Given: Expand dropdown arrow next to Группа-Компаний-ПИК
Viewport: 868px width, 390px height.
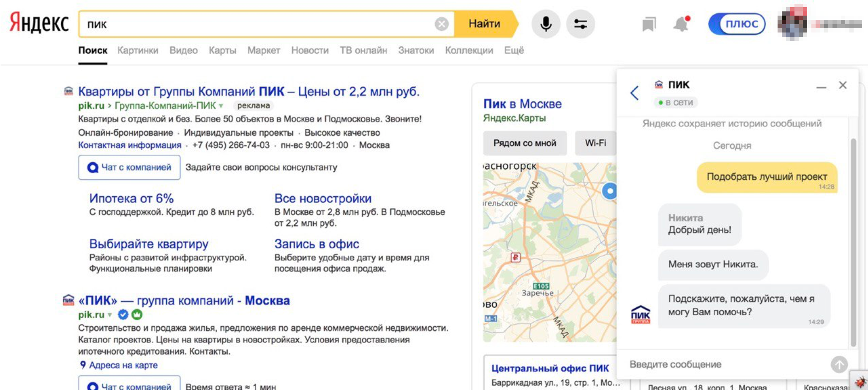Looking at the screenshot, I should click(x=221, y=106).
